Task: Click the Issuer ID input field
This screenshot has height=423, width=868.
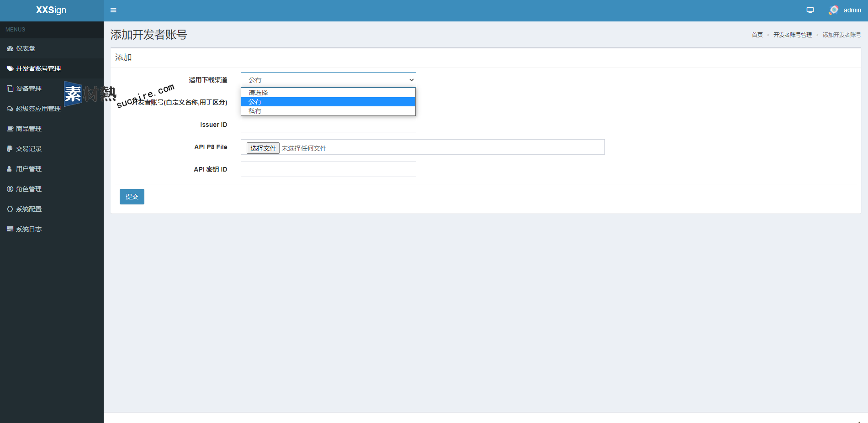Action: point(328,125)
